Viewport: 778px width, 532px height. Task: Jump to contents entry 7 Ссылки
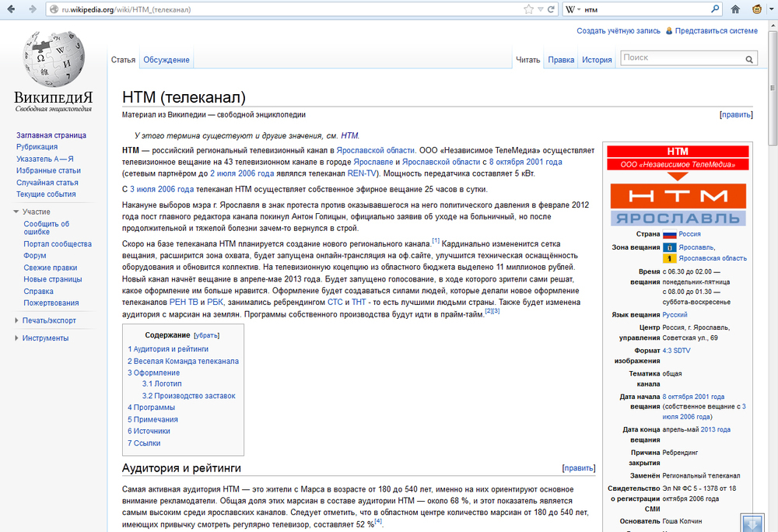pos(144,443)
